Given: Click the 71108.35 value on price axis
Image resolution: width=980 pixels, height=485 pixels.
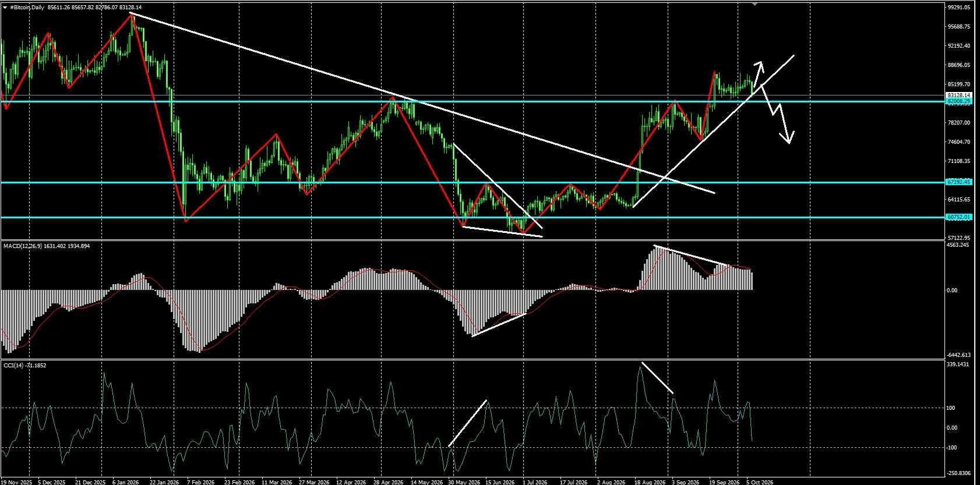Looking at the screenshot, I should (959, 161).
